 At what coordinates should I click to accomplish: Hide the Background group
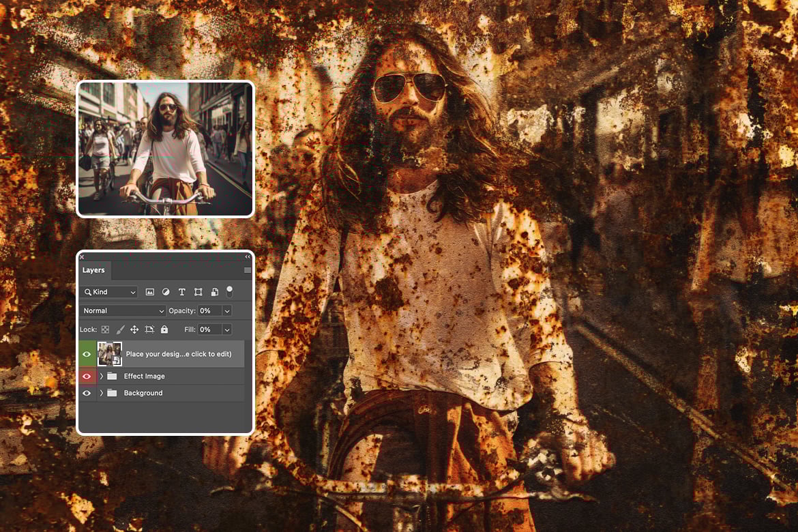click(x=87, y=393)
